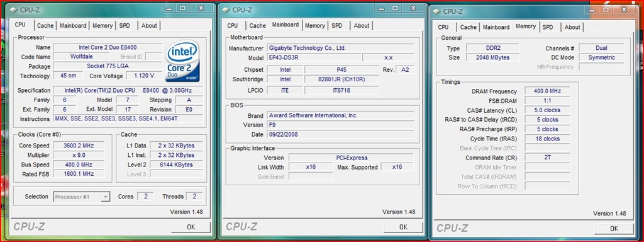This screenshot has width=644, height=242.
Task: Switch to SPD tab in the middle window
Action: pos(337,25)
